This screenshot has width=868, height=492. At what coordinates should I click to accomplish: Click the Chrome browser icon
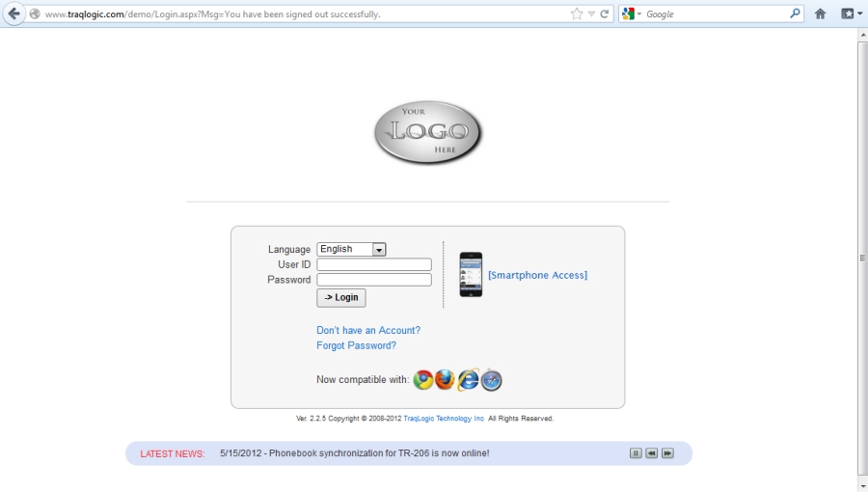pos(423,380)
